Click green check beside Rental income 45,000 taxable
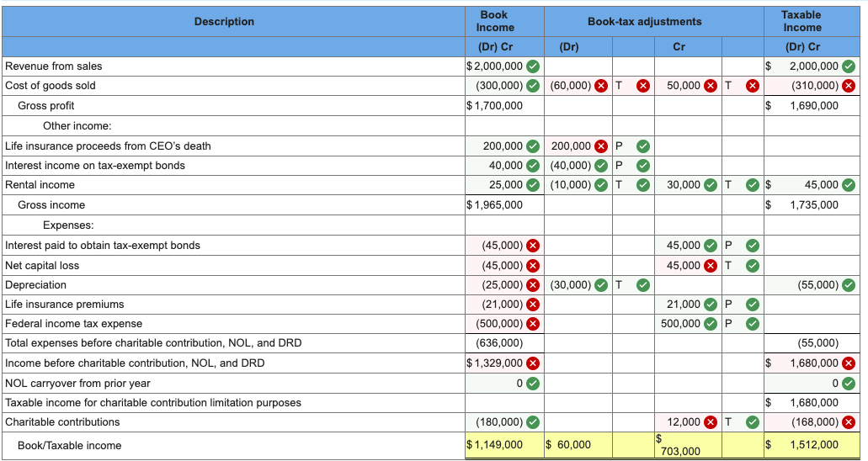Image resolution: width=868 pixels, height=461 pixels. click(x=848, y=185)
